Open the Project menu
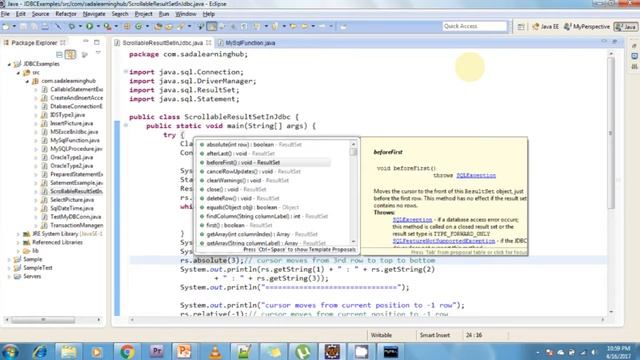The image size is (640, 360). coord(143,14)
